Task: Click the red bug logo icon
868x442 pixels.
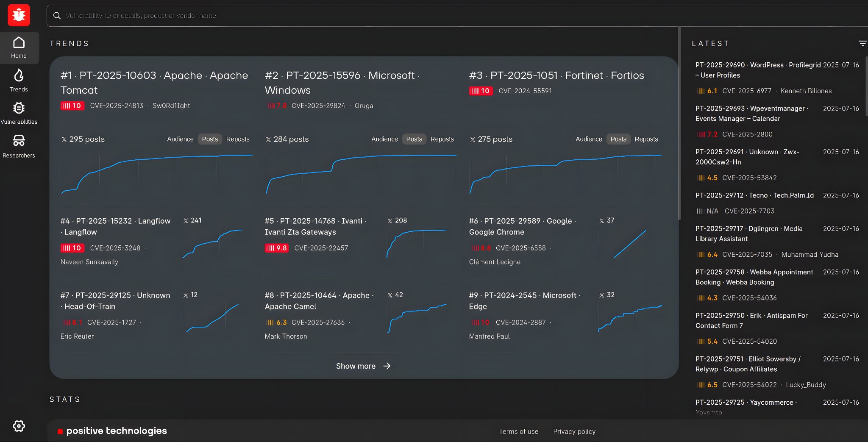Action: coord(19,15)
